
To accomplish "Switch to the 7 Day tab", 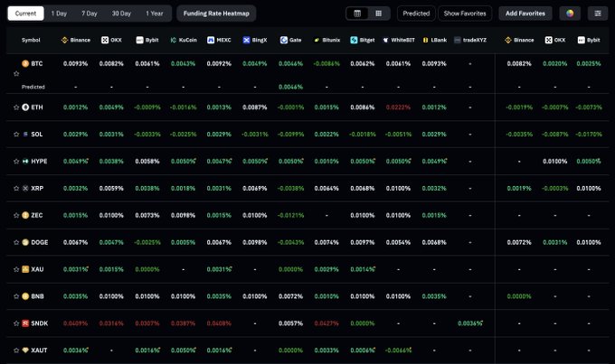I will tap(90, 14).
